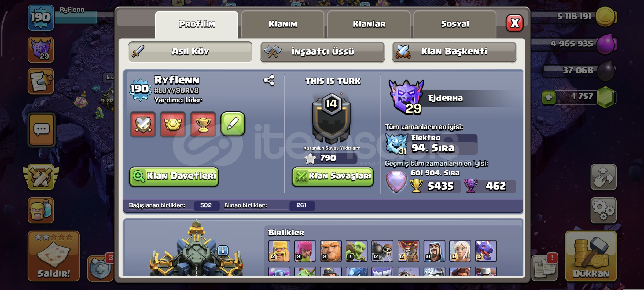Switch to the Sosyal tab
Screen dimensions: 644x290
pyautogui.click(x=455, y=24)
